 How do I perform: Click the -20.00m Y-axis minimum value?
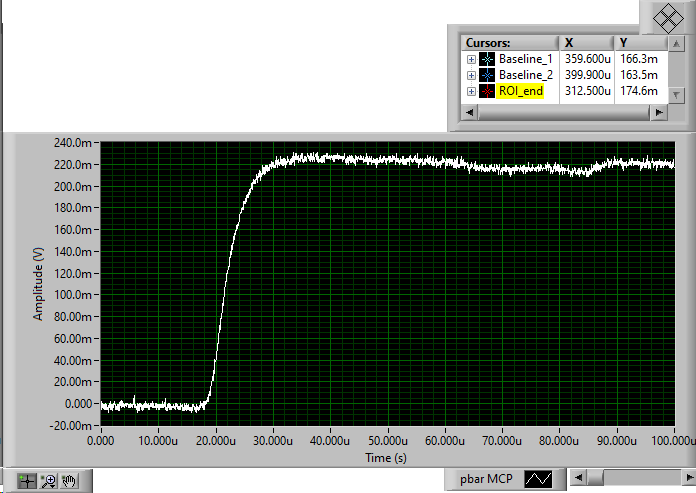pos(71,426)
